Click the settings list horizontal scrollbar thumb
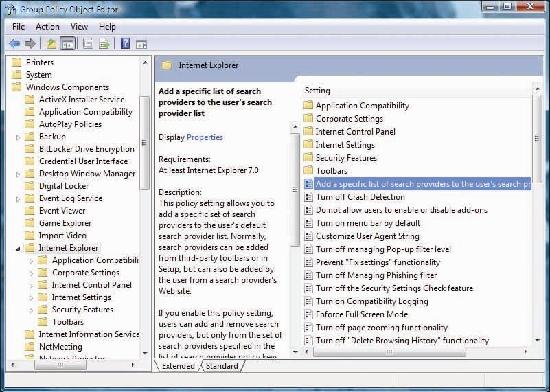 tap(389, 352)
